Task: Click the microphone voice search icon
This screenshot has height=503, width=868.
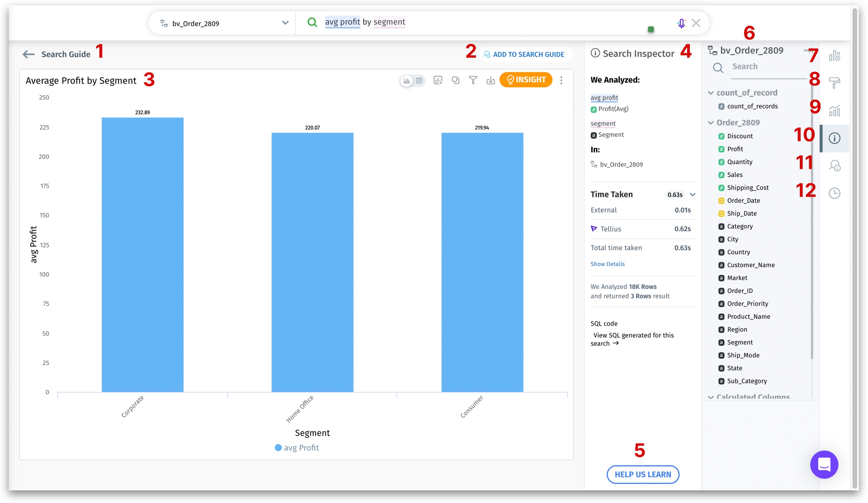Action: tap(681, 23)
